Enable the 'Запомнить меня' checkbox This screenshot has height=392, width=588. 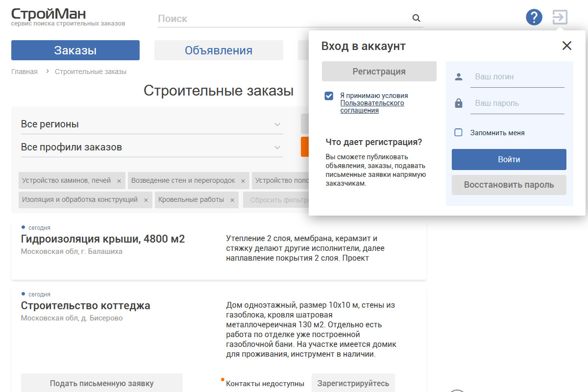click(459, 132)
